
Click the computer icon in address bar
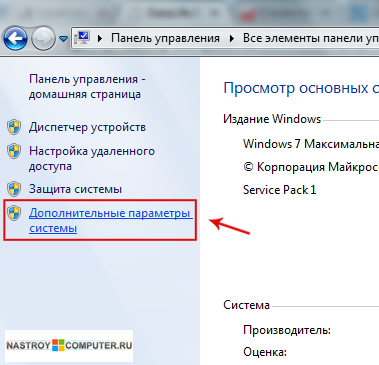(82, 38)
